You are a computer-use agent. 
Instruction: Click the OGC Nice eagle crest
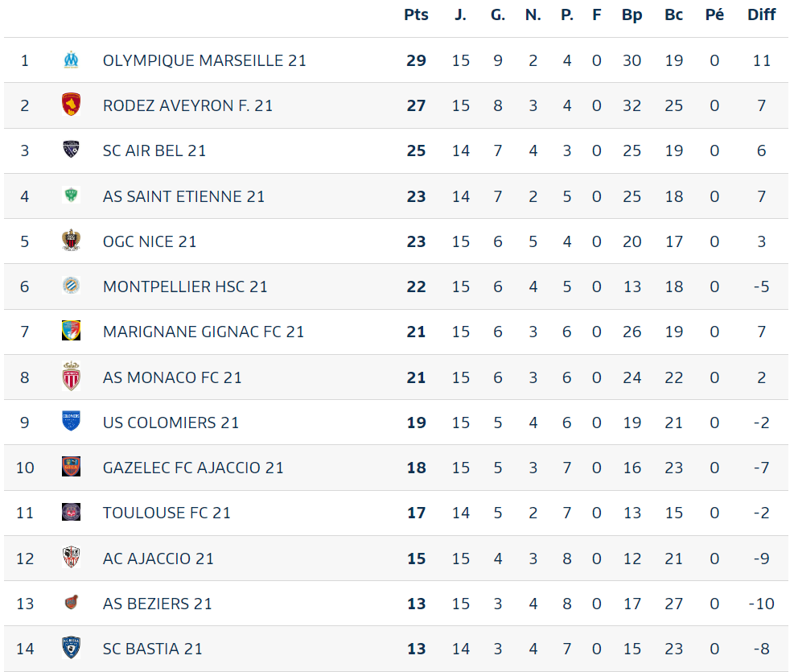click(x=72, y=241)
